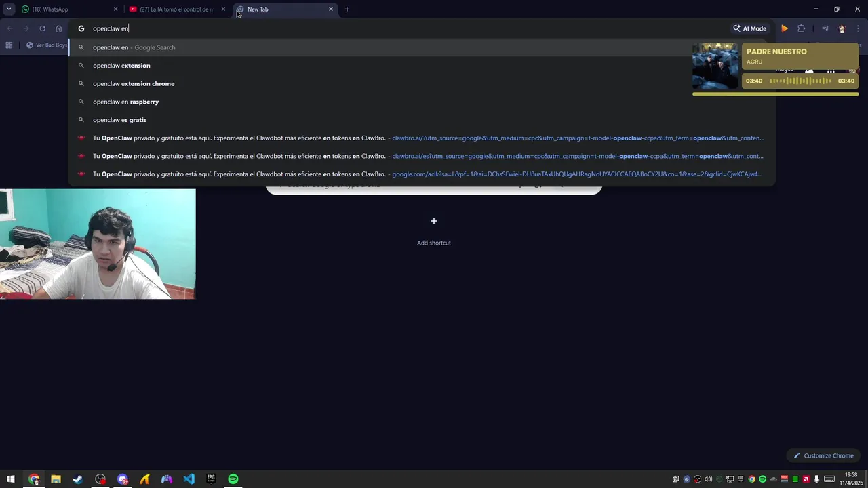This screenshot has height=488, width=868.
Task: Click the OBS tray icon
Action: pyautogui.click(x=697, y=479)
